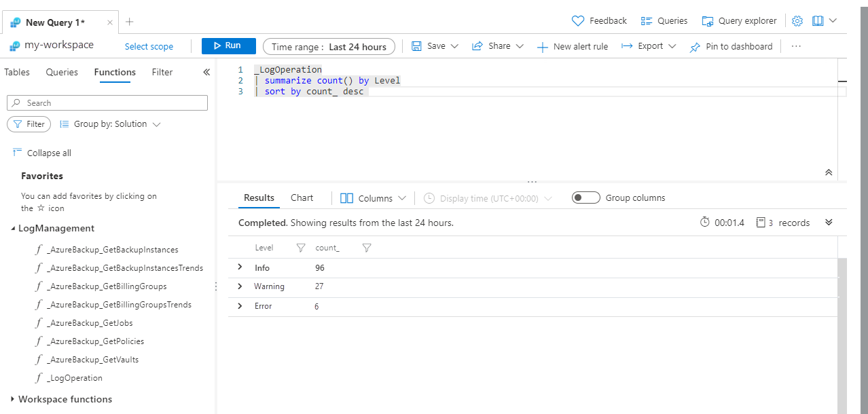
Task: Run the query
Action: pos(228,46)
